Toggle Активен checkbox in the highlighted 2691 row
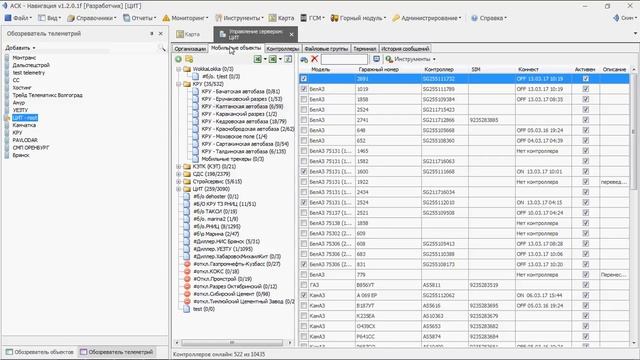Screen dimensions: 640x360 pyautogui.click(x=586, y=79)
